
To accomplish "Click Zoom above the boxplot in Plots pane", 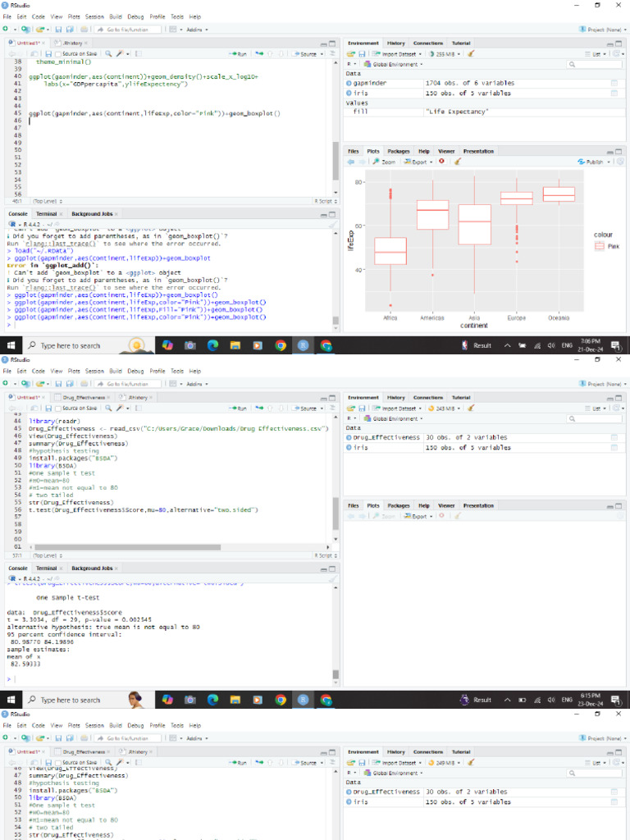I will [387, 162].
